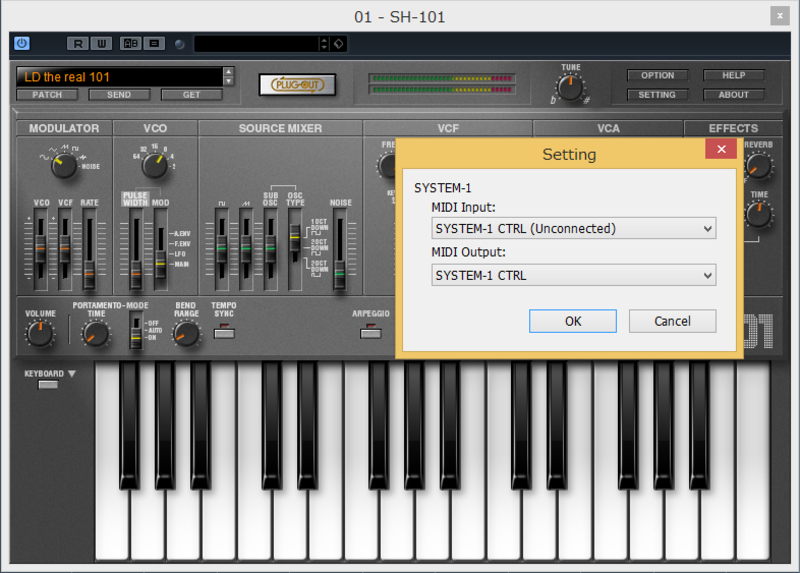
Task: Click patch selector down arrow
Action: click(x=229, y=81)
